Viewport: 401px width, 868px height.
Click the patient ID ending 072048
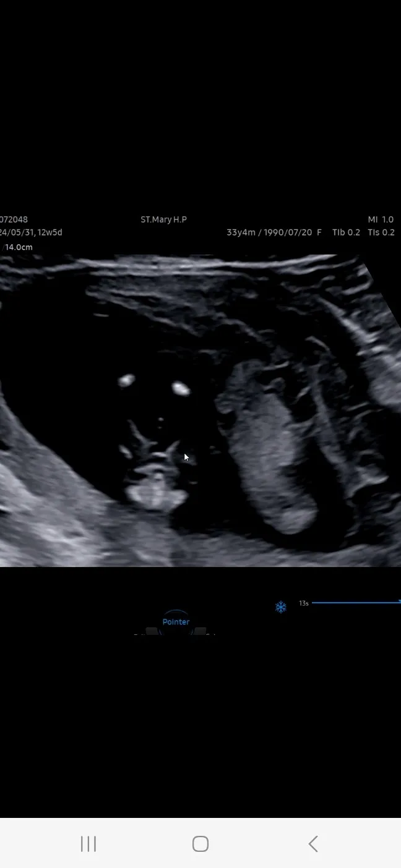pos(14,219)
